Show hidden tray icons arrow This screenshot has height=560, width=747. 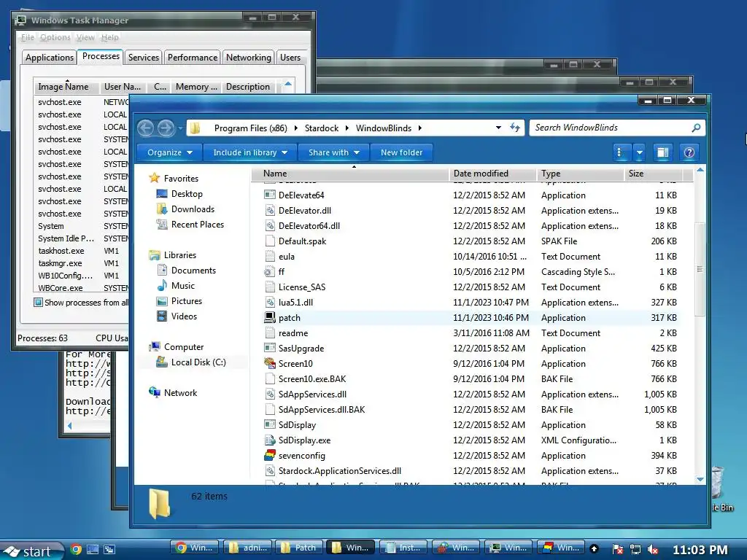tap(594, 548)
